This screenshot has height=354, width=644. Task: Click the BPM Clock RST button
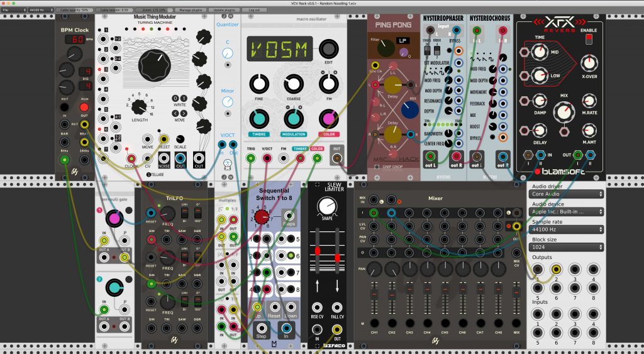click(65, 107)
